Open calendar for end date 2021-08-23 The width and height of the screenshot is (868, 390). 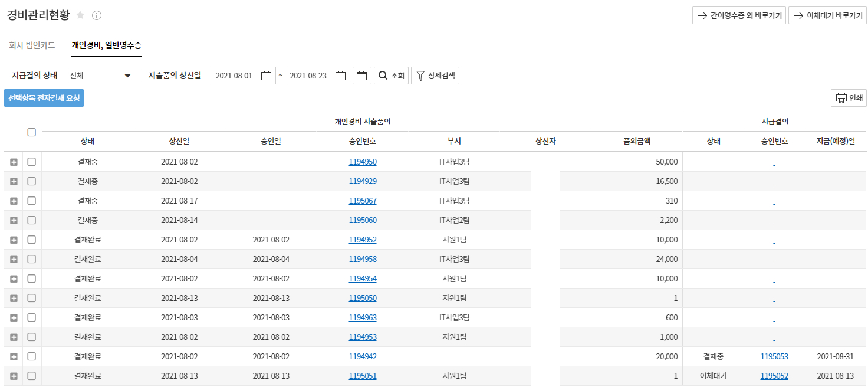pos(340,76)
